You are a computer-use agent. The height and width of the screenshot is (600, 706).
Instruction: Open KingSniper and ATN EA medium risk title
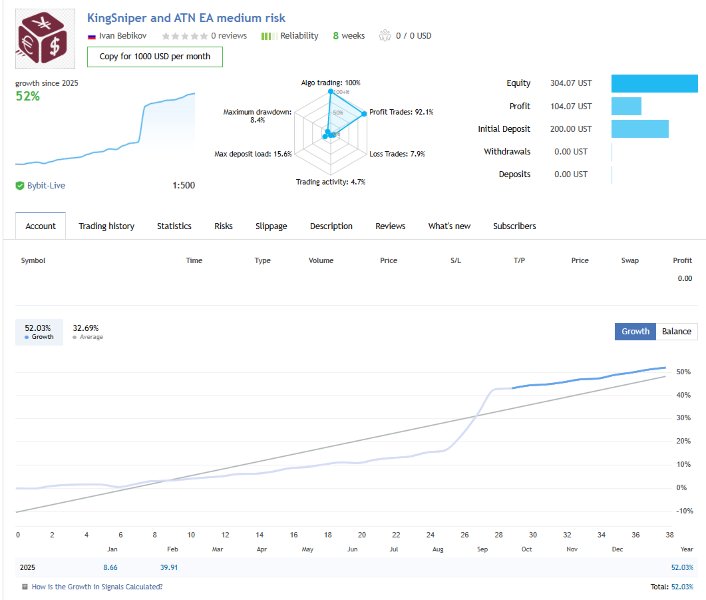[186, 18]
